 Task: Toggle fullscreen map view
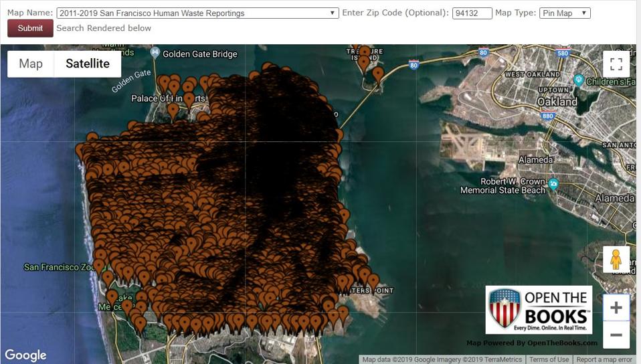coord(616,64)
